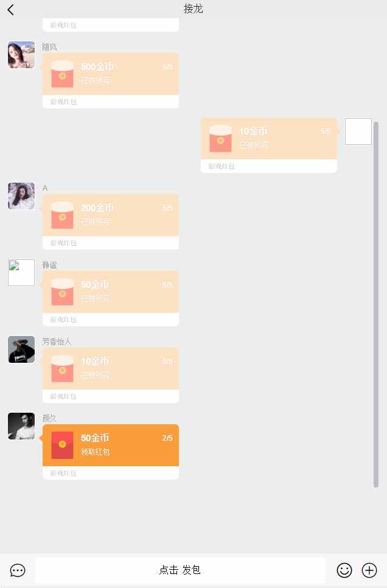The image size is (387, 588).
Task: Click the red envelope icon in 颜久's 50金币 packet
Action: click(x=62, y=445)
